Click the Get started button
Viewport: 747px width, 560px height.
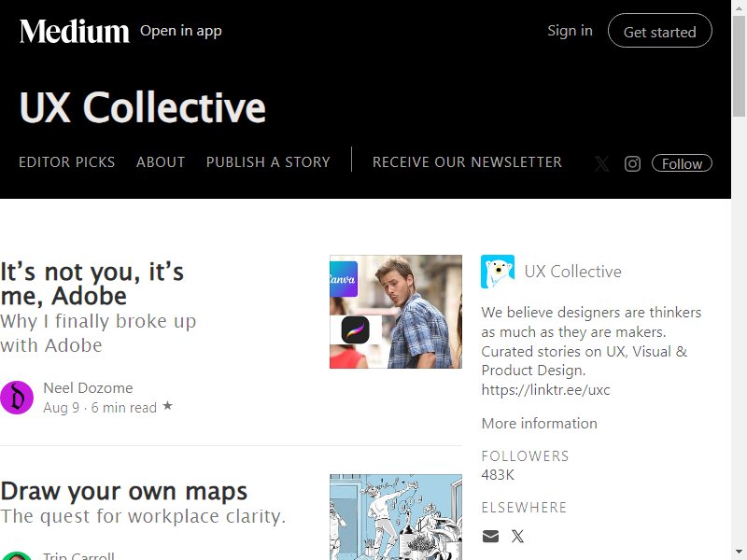[x=660, y=31]
